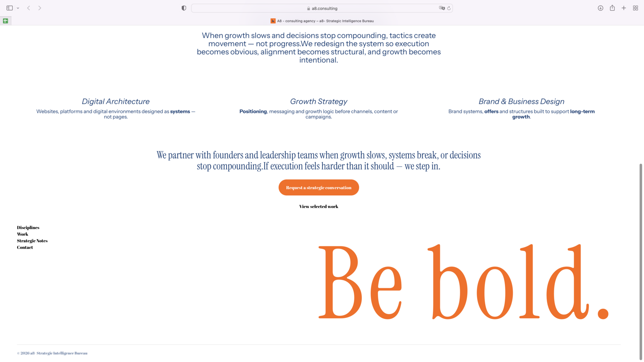This screenshot has height=362, width=644.
Task: Click the padlock icon in the address bar
Action: (309, 8)
